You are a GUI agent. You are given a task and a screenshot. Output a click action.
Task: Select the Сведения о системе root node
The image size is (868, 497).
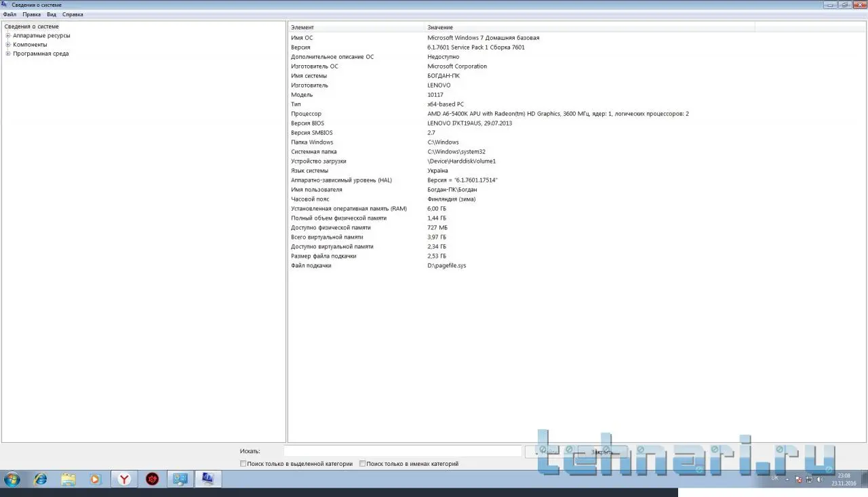(32, 26)
